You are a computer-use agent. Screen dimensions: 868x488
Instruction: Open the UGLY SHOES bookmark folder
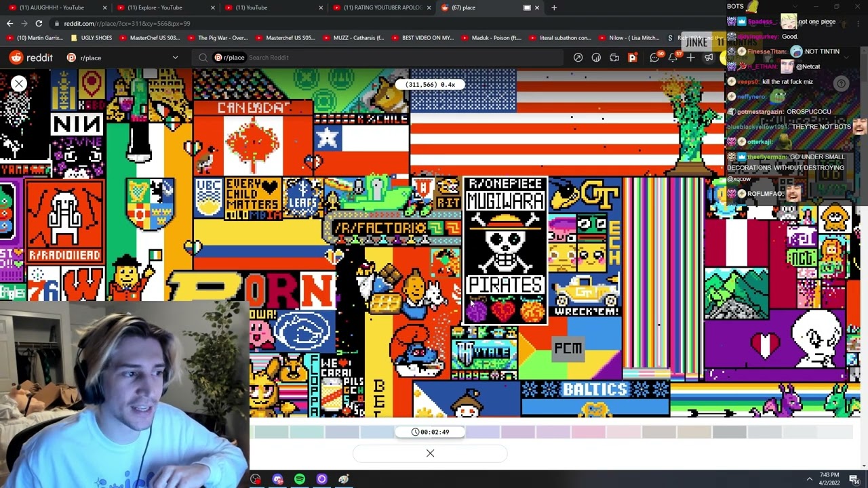(x=92, y=38)
